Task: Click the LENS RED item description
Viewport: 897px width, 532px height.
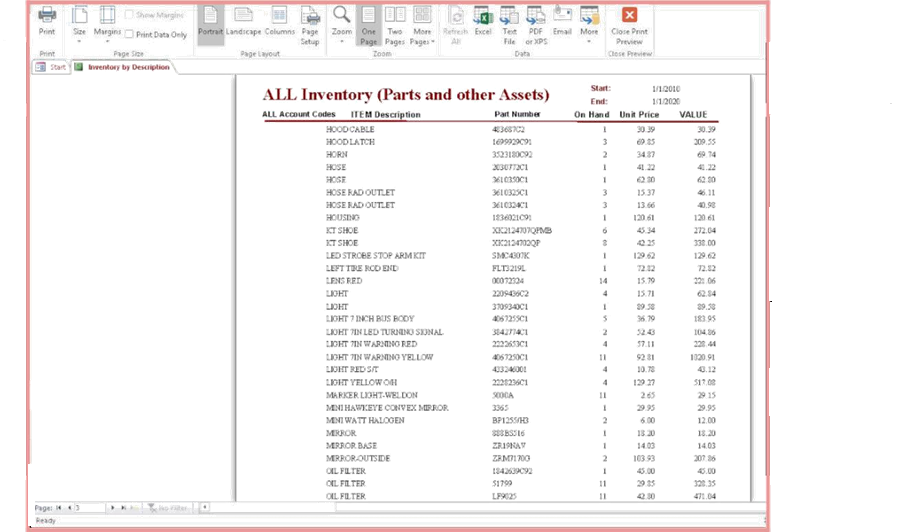Action: click(344, 281)
